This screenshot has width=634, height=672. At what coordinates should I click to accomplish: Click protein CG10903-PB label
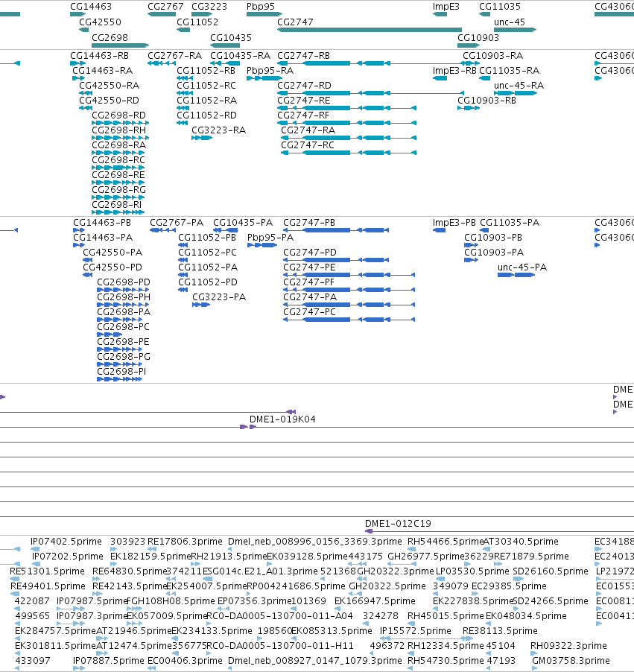tap(493, 238)
